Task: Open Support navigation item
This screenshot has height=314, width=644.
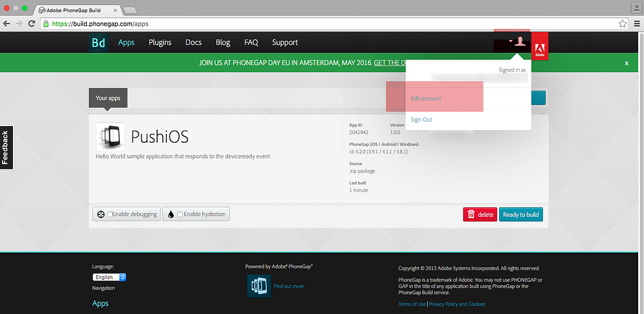Action: tap(285, 42)
